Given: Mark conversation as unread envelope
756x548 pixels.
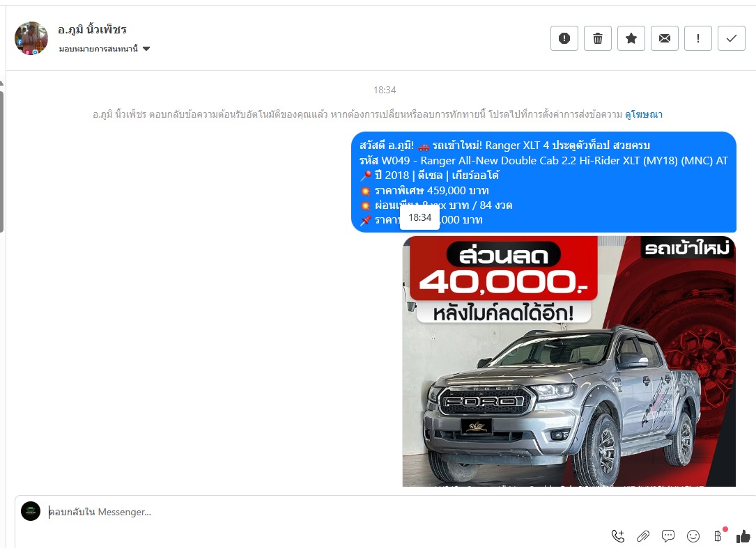Looking at the screenshot, I should click(665, 38).
